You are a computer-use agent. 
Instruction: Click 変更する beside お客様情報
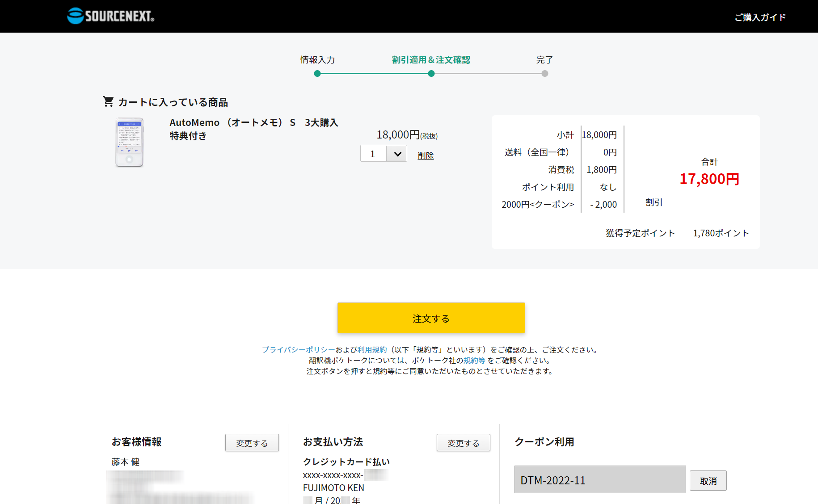click(x=252, y=443)
